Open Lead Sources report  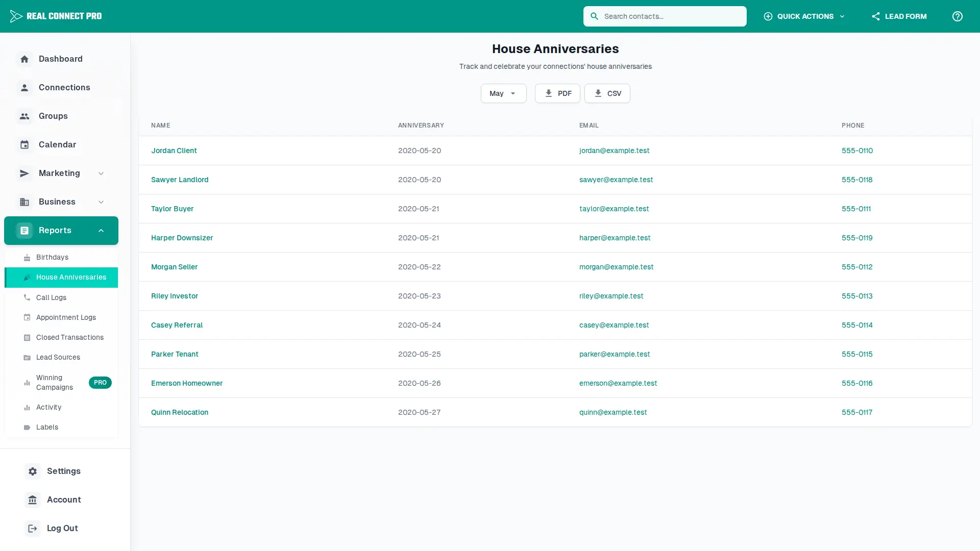point(61,358)
